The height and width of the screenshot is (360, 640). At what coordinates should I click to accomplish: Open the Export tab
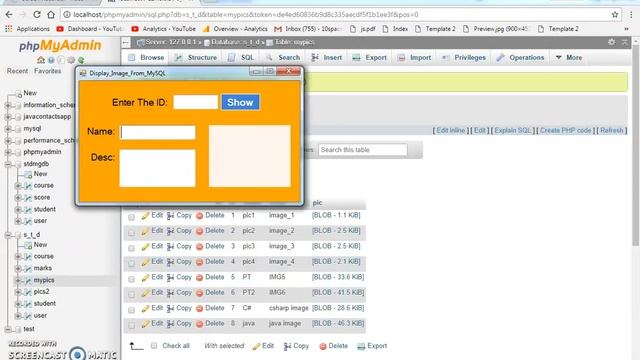pos(369,58)
